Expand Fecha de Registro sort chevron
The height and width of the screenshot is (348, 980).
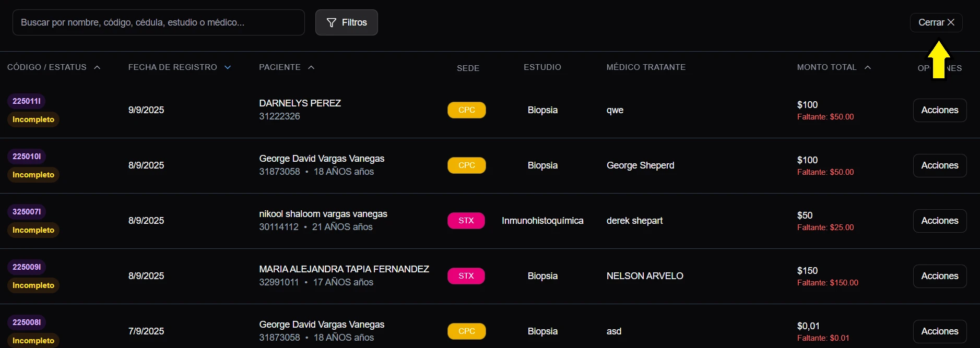tap(228, 67)
